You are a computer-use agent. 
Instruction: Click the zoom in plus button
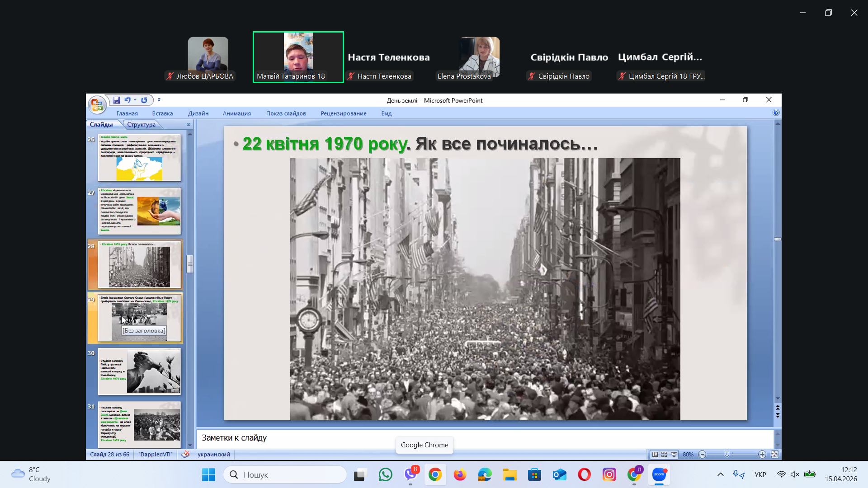[x=762, y=455]
